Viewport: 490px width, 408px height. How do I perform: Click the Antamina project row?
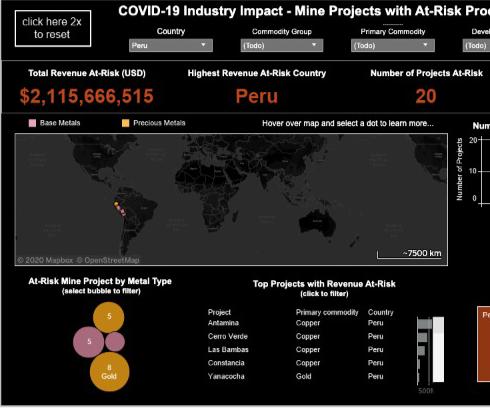pos(296,323)
